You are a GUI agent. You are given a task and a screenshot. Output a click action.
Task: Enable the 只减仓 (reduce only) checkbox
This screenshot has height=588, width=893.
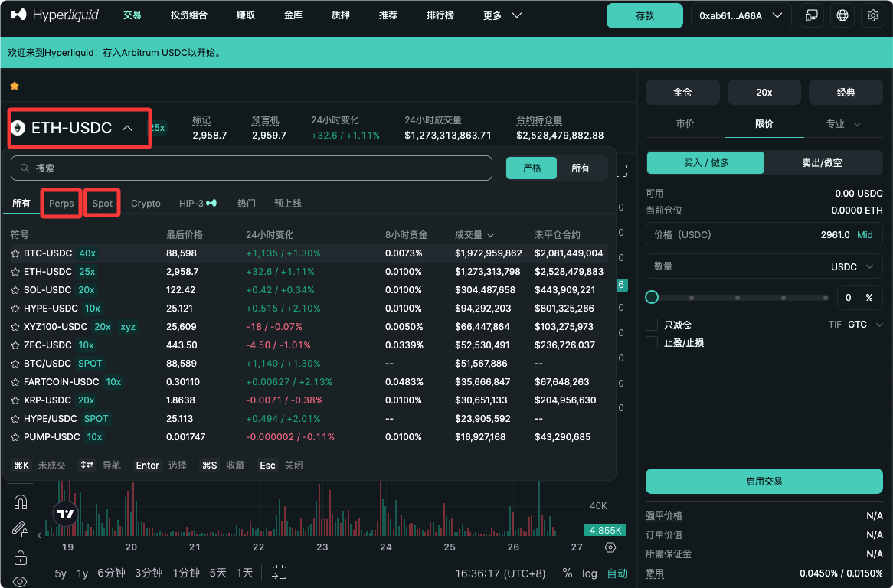(653, 325)
